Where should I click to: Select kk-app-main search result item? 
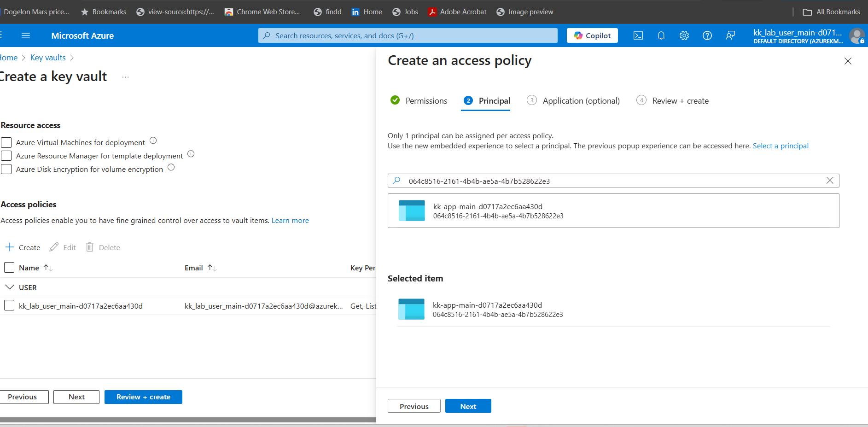pos(613,211)
